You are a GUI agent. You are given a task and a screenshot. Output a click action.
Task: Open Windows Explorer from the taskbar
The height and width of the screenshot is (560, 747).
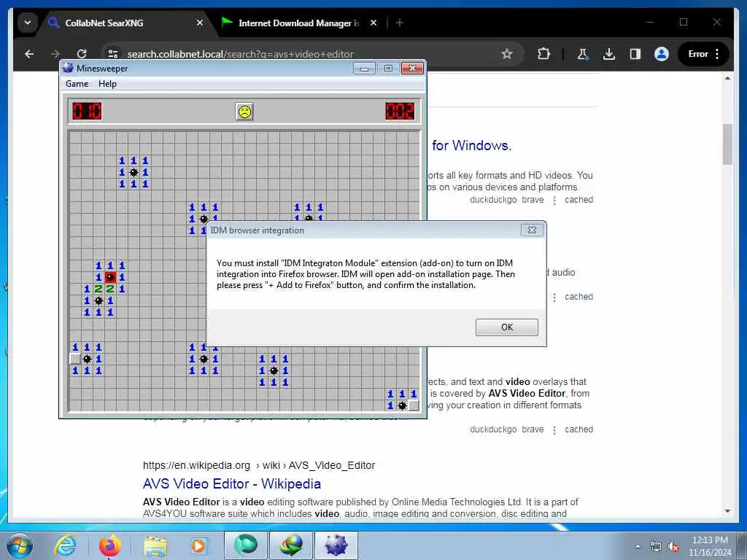[155, 545]
